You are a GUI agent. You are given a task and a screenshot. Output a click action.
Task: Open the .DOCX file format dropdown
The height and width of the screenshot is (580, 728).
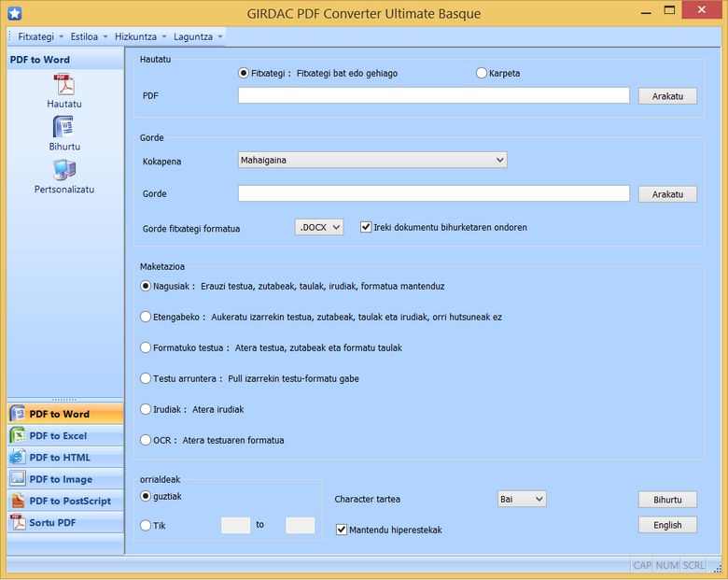pos(319,227)
